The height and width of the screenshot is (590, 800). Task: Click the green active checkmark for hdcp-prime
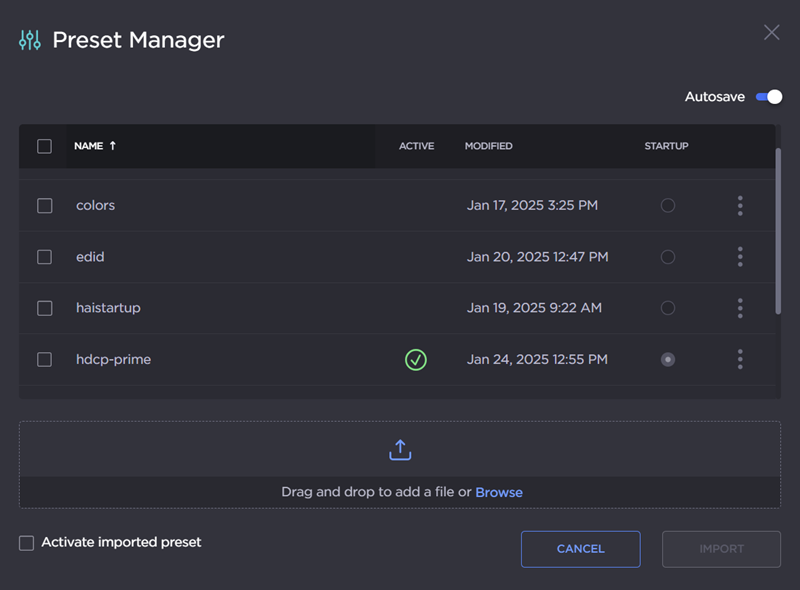coord(416,359)
